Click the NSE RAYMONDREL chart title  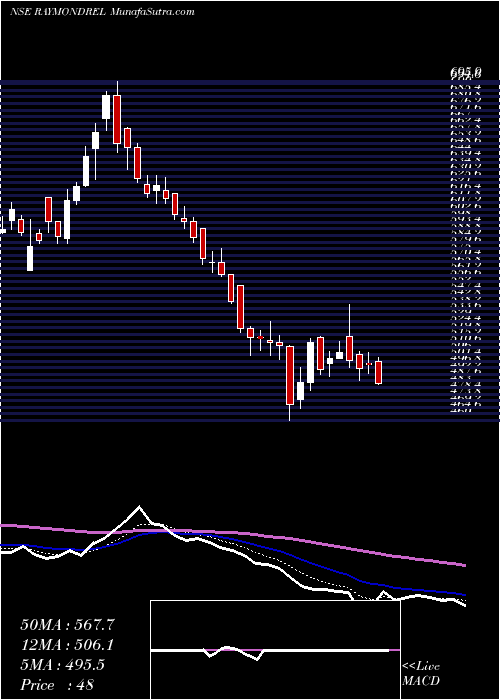[x=57, y=12]
